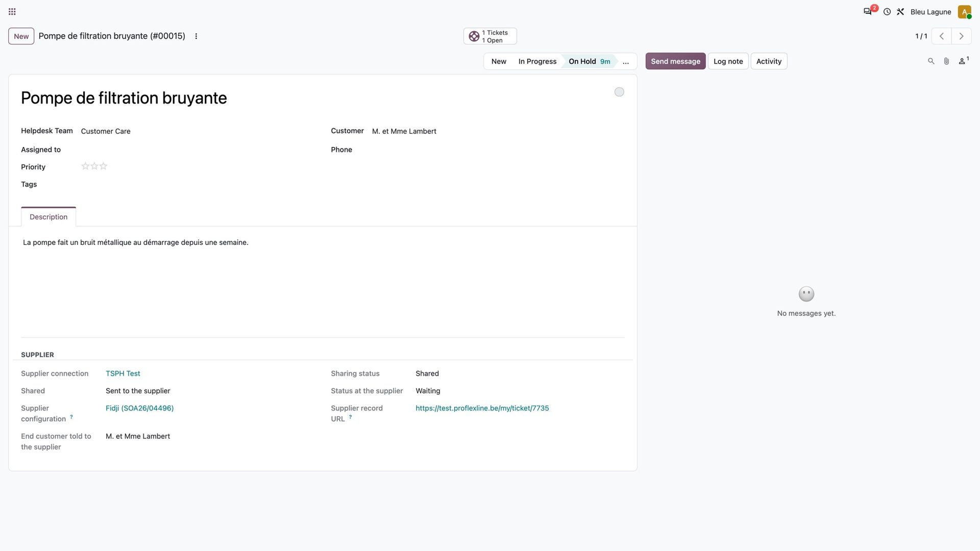Open the attachments paperclip icon
Viewport: 980px width, 551px height.
tap(946, 61)
